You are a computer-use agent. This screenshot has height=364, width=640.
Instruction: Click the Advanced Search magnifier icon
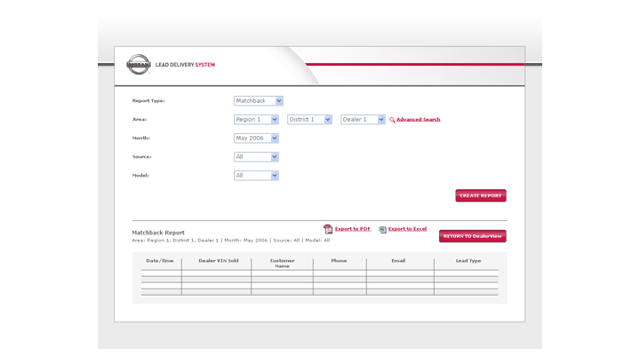click(392, 120)
